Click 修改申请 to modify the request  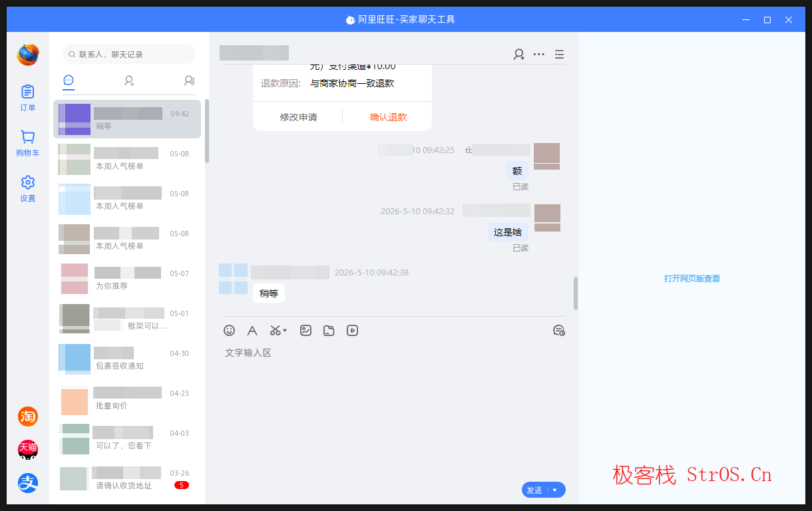[x=298, y=117]
